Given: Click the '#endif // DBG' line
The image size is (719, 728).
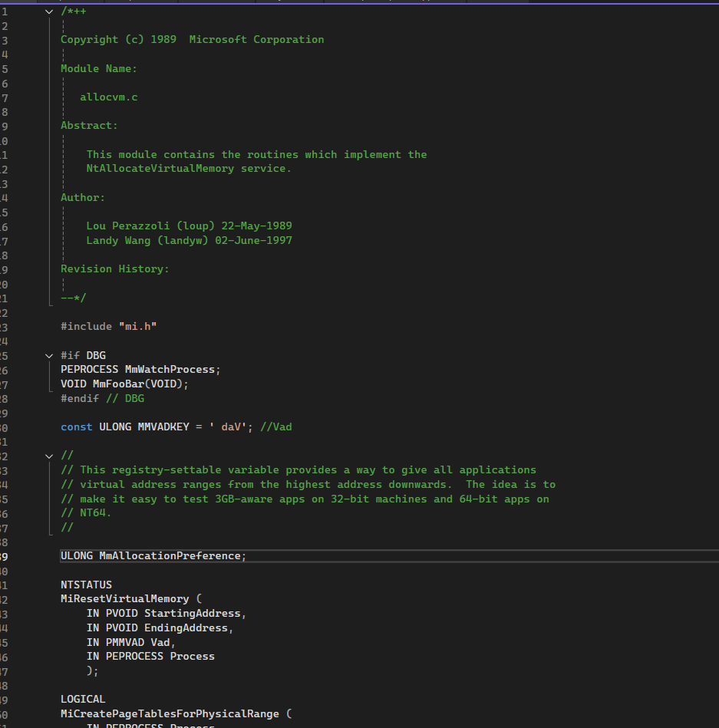Looking at the screenshot, I should pyautogui.click(x=102, y=398).
